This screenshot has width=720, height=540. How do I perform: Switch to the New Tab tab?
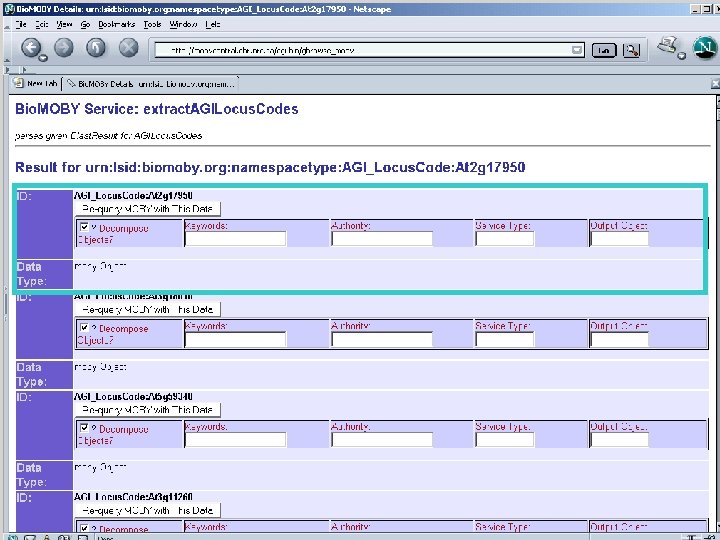click(36, 84)
